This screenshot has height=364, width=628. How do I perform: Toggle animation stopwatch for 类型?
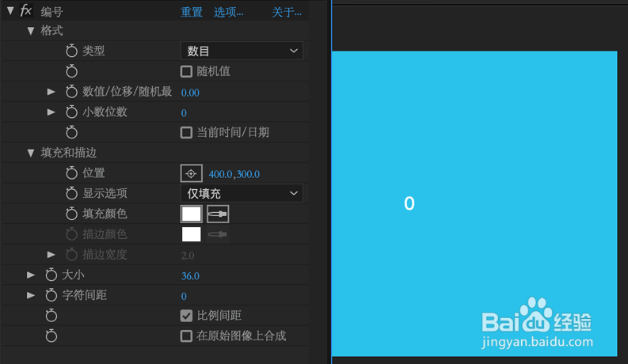(x=72, y=51)
